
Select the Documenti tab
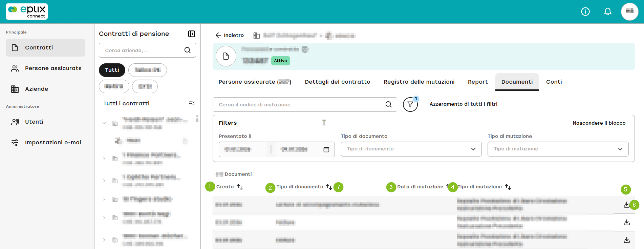point(517,82)
